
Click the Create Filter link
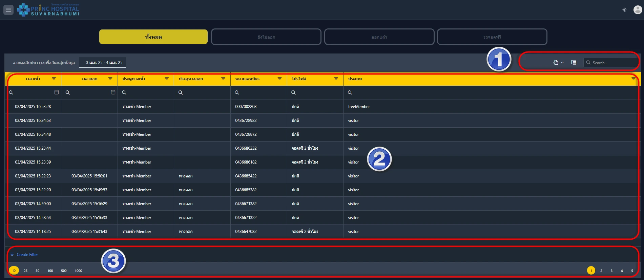(27, 255)
